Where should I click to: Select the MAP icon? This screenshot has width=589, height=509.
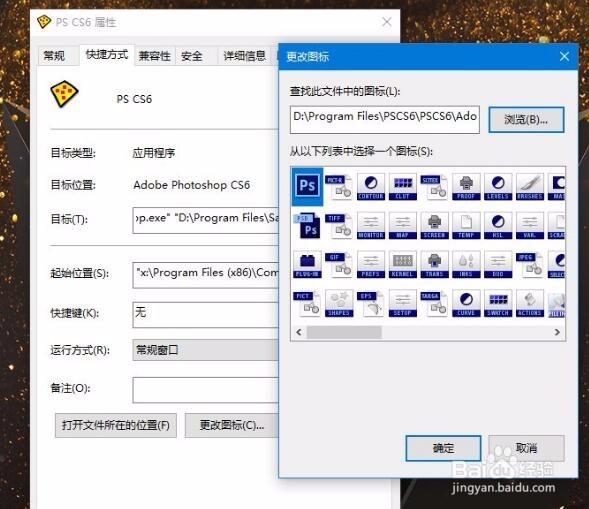403,225
